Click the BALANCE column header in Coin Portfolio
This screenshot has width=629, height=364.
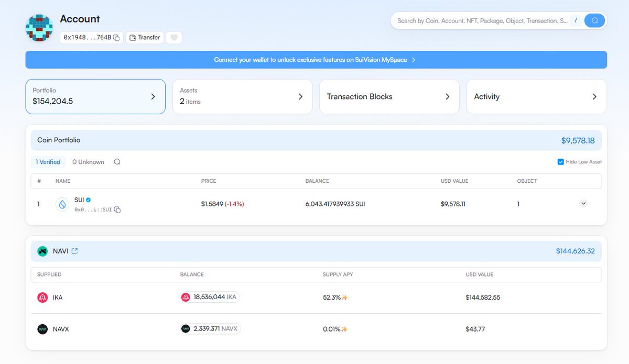[x=317, y=181]
